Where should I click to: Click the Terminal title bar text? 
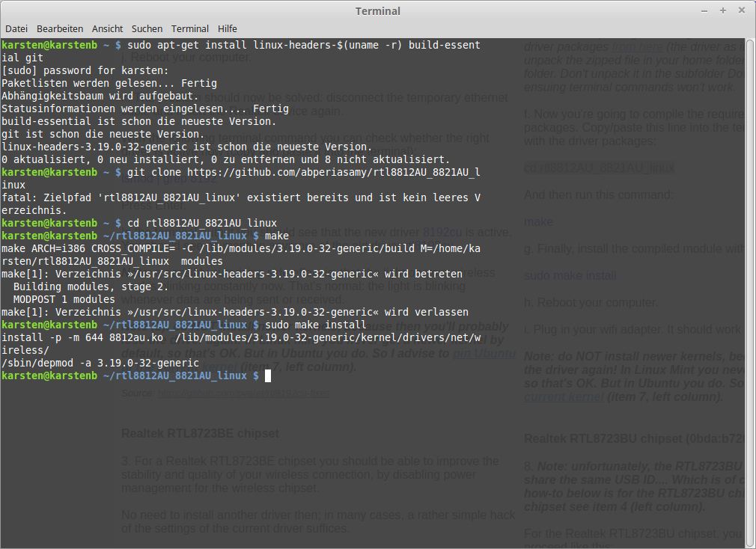click(377, 11)
